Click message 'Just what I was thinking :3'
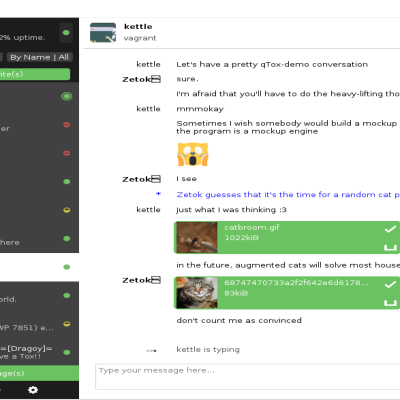The width and height of the screenshot is (400, 400). pos(231,210)
